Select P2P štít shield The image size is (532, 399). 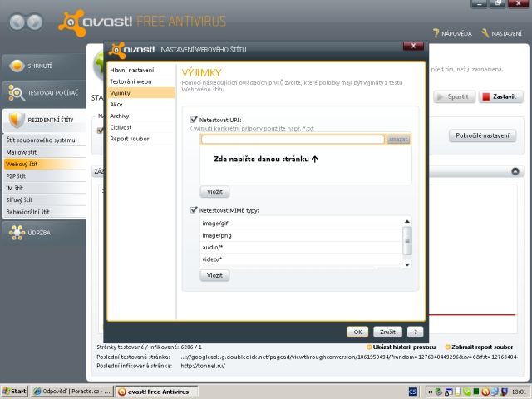coord(45,176)
